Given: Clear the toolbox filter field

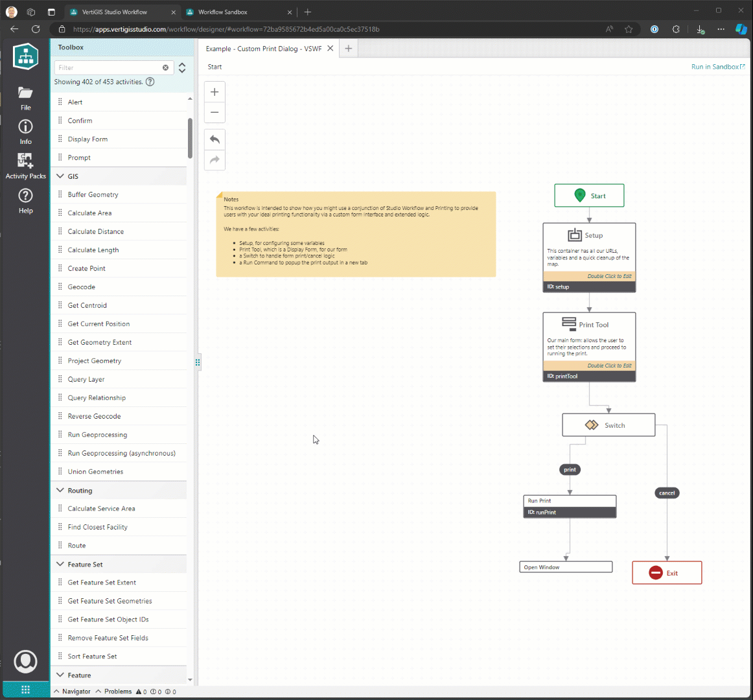Looking at the screenshot, I should point(165,68).
